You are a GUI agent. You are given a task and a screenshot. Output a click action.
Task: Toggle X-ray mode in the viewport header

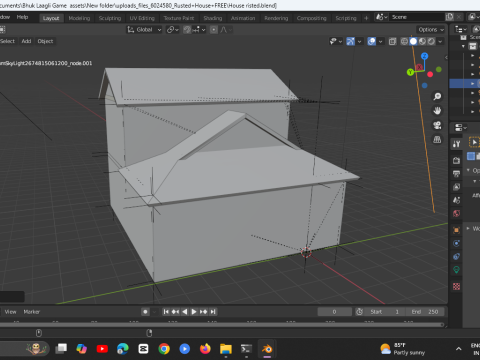(x=392, y=41)
